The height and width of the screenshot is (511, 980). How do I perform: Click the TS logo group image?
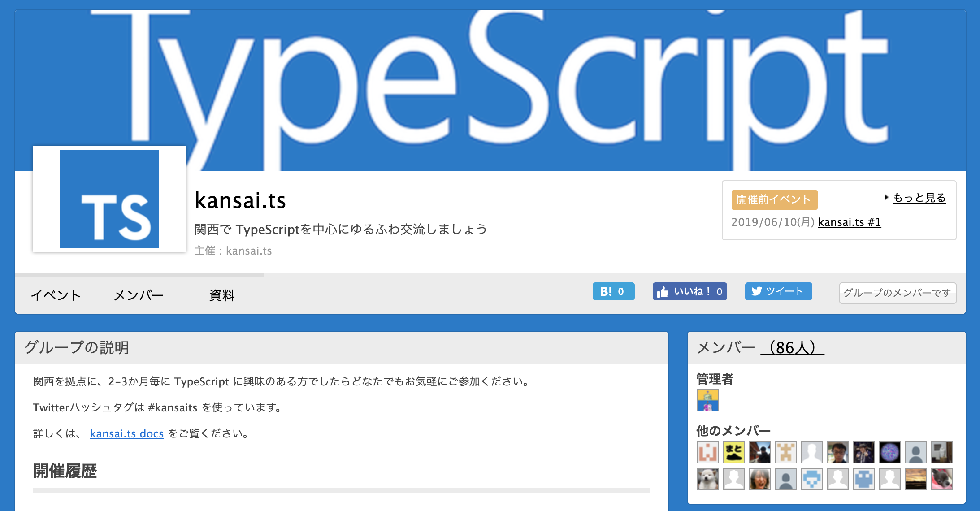[x=109, y=199]
